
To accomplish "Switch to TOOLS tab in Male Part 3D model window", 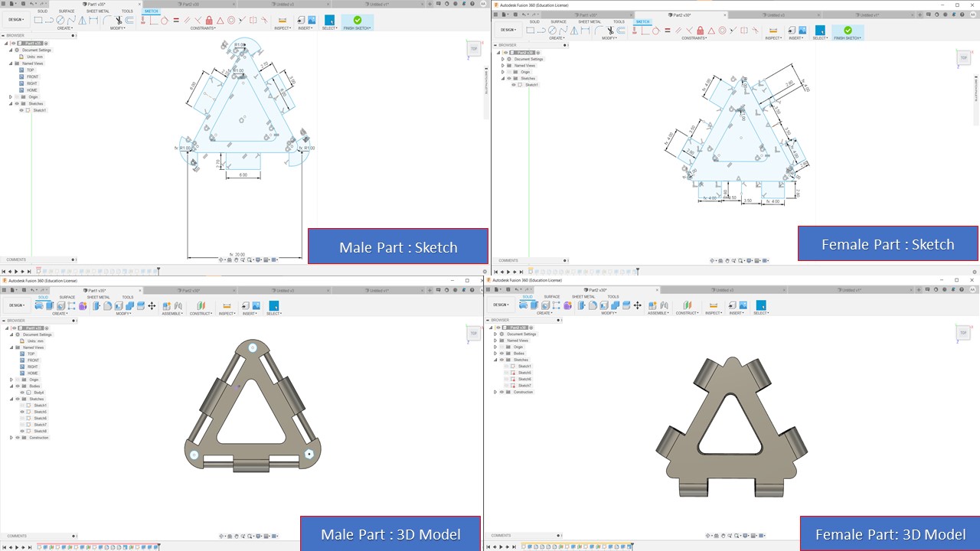I will pyautogui.click(x=128, y=297).
